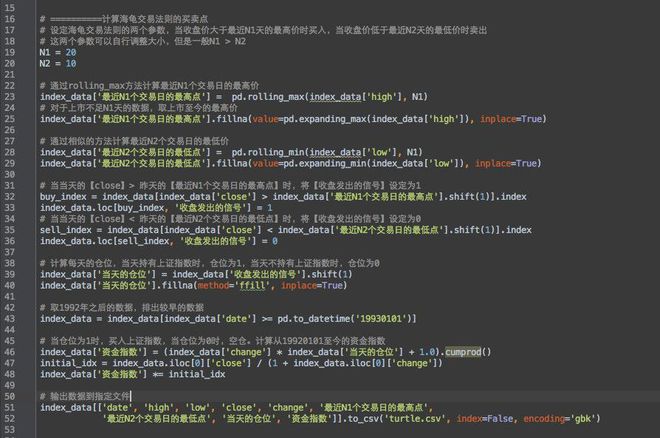This screenshot has height=438, width=660.
Task: Click initial_idx at end of line 48
Action: coord(197,374)
